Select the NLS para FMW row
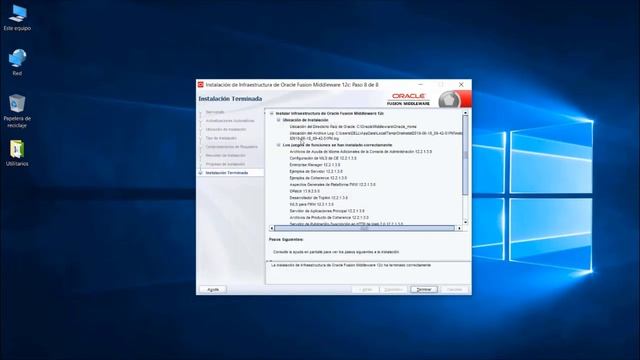The width and height of the screenshot is (640, 360). tap(311, 204)
